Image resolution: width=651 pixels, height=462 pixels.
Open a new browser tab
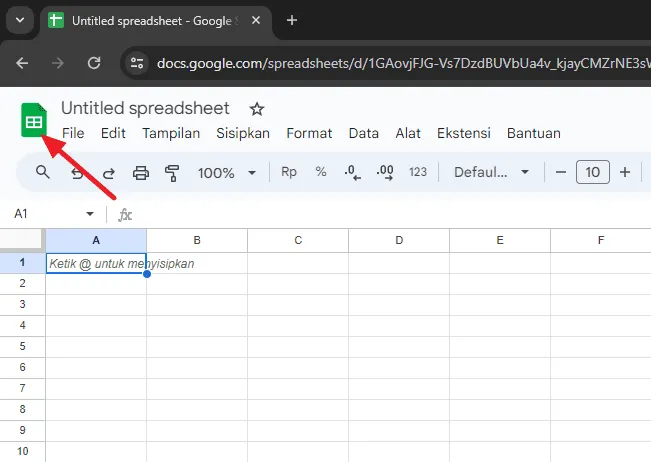(292, 20)
